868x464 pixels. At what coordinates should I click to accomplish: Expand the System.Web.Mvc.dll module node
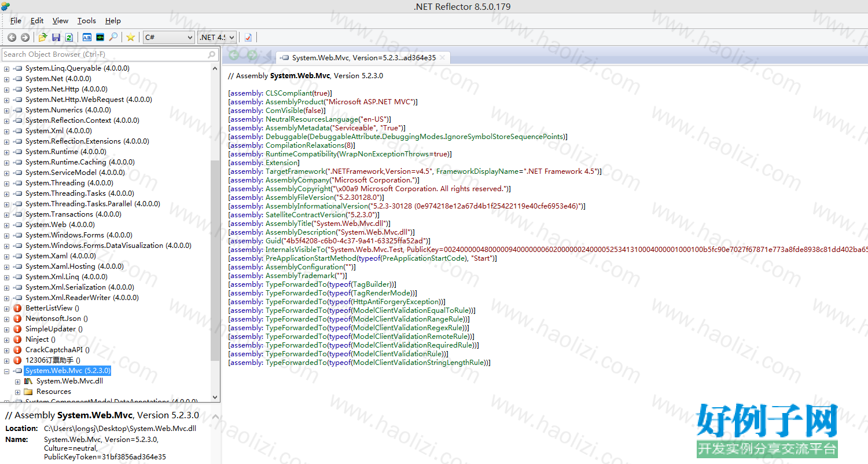[18, 381]
